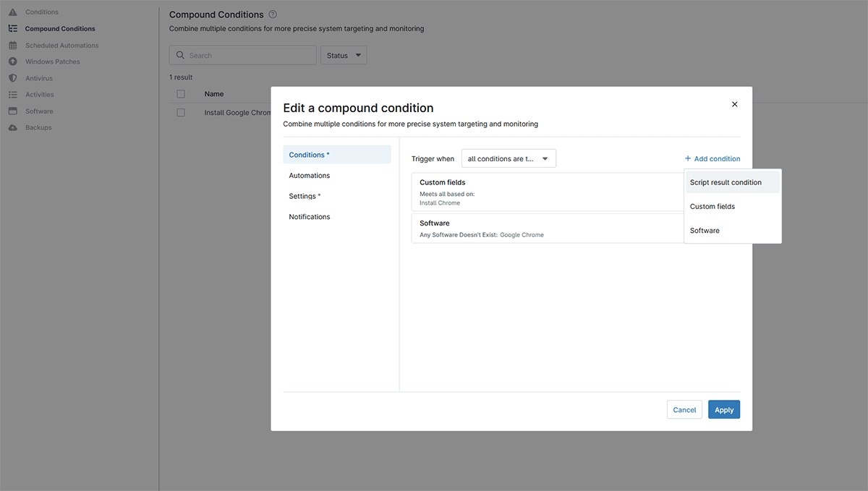This screenshot has height=491, width=868.
Task: Open Software via the window icon
Action: (14, 111)
